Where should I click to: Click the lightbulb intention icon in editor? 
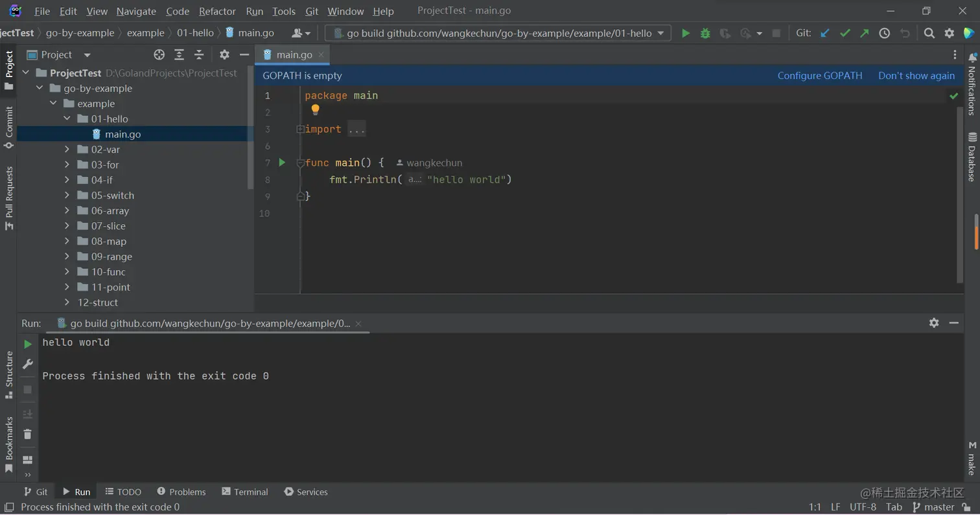click(x=315, y=109)
